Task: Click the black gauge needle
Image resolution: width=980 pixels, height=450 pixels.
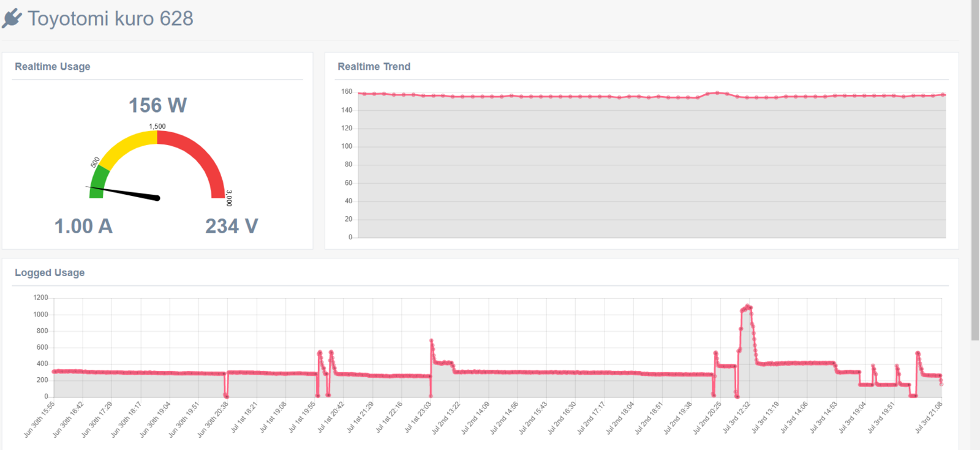Action: tap(124, 192)
